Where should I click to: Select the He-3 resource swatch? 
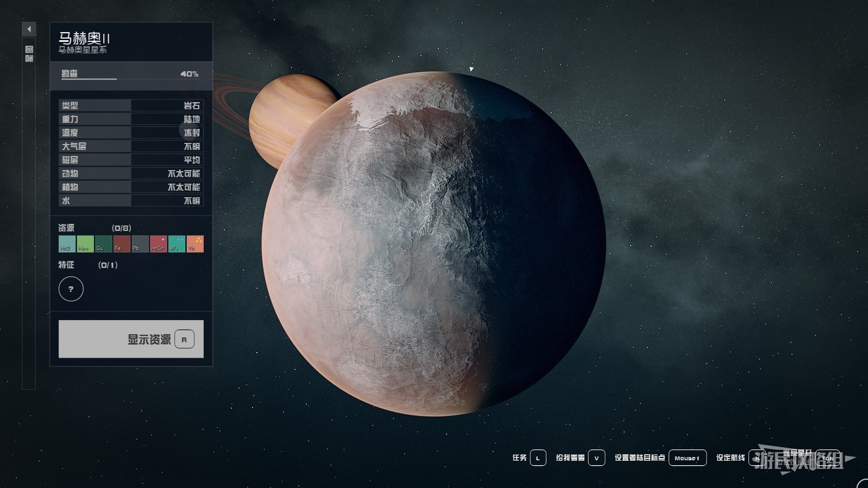click(85, 243)
